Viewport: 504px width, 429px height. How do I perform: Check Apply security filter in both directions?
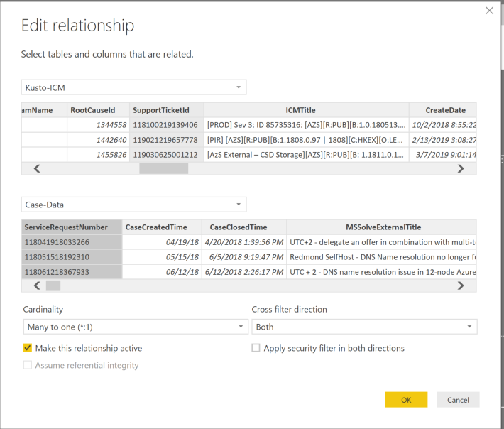click(x=256, y=348)
